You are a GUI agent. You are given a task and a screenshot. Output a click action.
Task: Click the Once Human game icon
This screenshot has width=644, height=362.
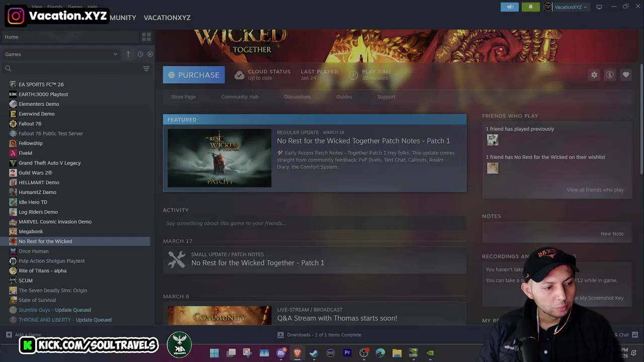[13, 251]
